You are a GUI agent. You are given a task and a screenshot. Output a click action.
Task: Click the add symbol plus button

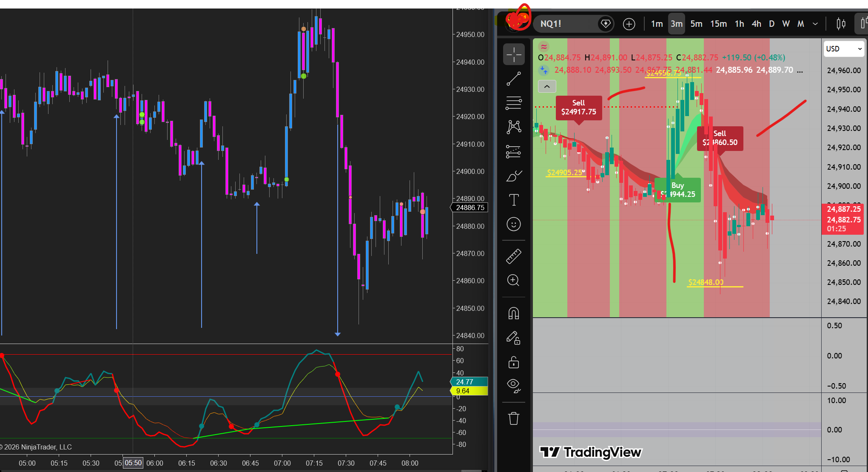629,24
